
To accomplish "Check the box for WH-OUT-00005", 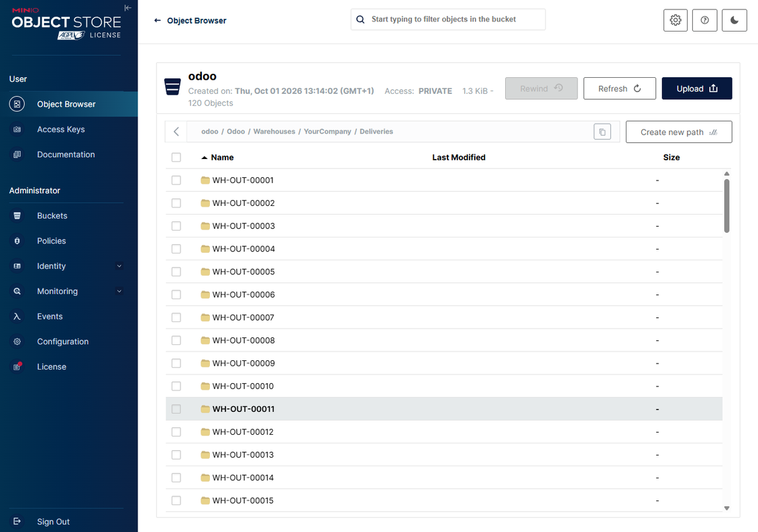I will 176,272.
